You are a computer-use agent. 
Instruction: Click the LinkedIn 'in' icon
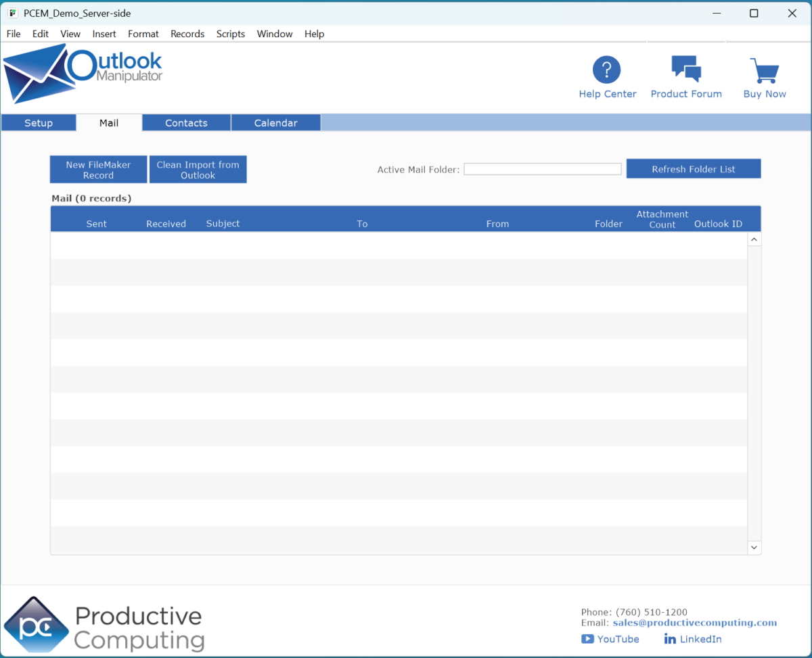tap(670, 639)
